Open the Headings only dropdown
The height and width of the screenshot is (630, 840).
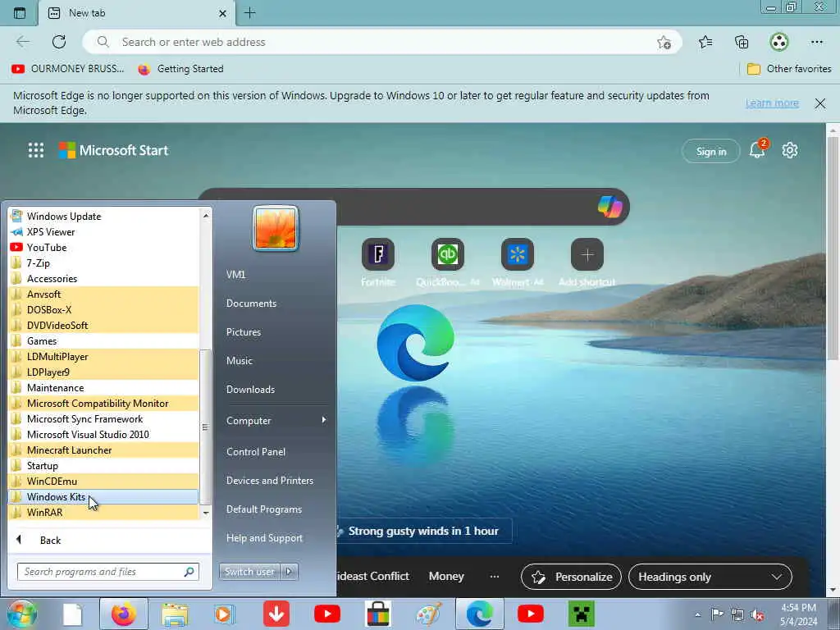tap(710, 577)
